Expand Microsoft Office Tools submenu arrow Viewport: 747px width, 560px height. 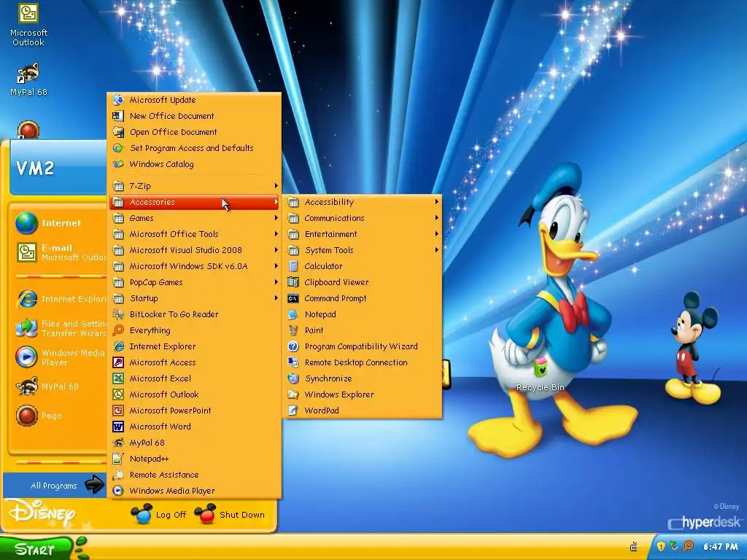coord(276,234)
